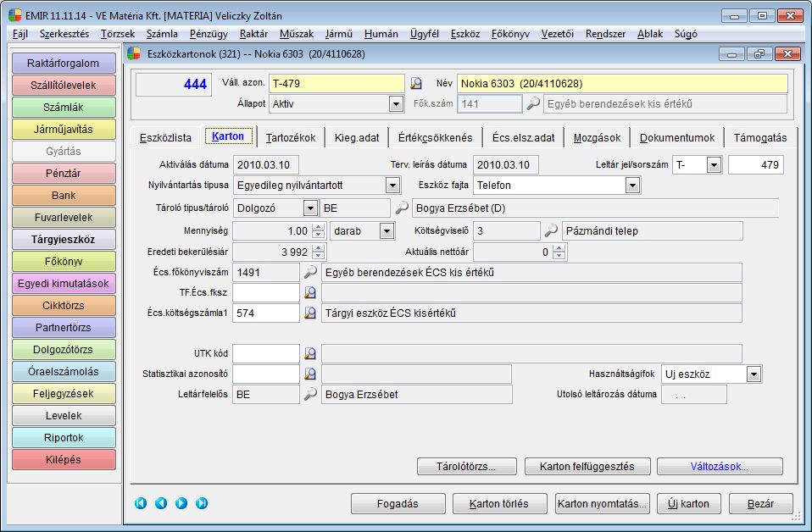Open Pénztár sidebar module

(64, 174)
